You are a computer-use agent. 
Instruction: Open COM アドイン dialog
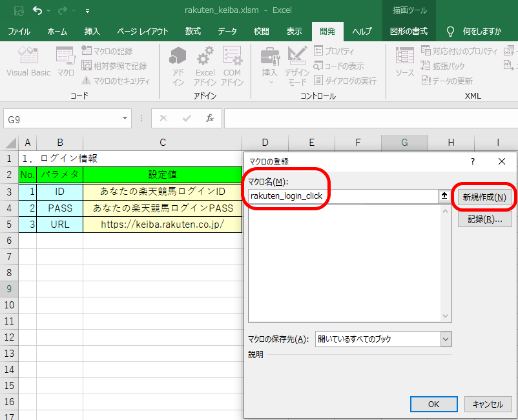[x=233, y=66]
